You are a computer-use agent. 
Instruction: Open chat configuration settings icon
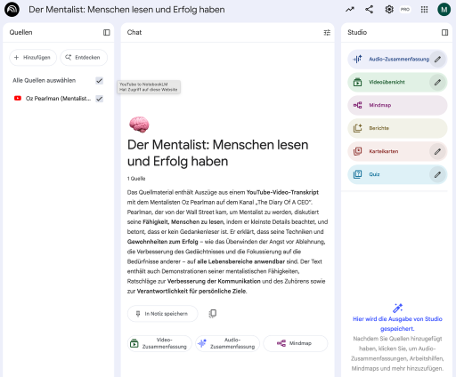[327, 32]
